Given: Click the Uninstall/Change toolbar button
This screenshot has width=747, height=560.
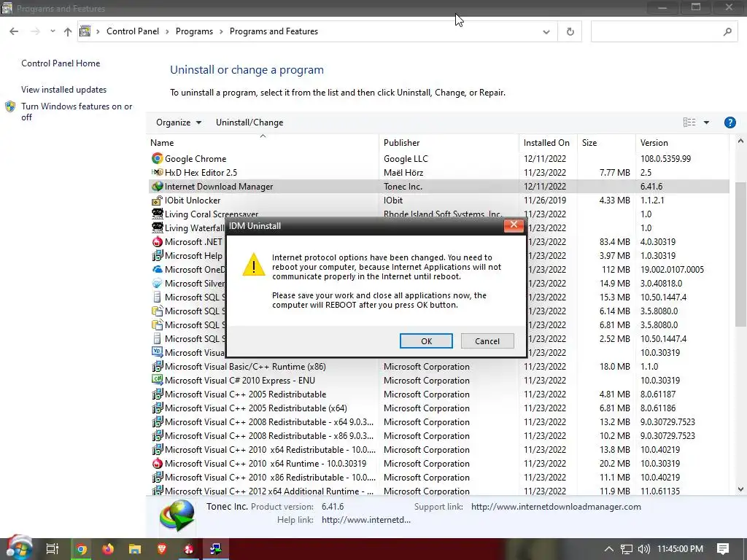Looking at the screenshot, I should (249, 122).
